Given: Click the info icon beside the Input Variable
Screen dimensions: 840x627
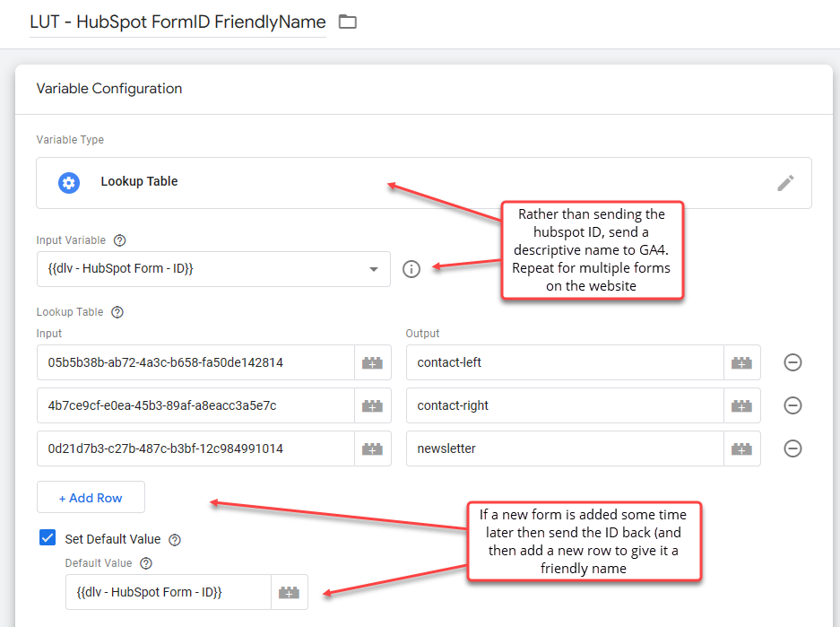Looking at the screenshot, I should pyautogui.click(x=411, y=269).
